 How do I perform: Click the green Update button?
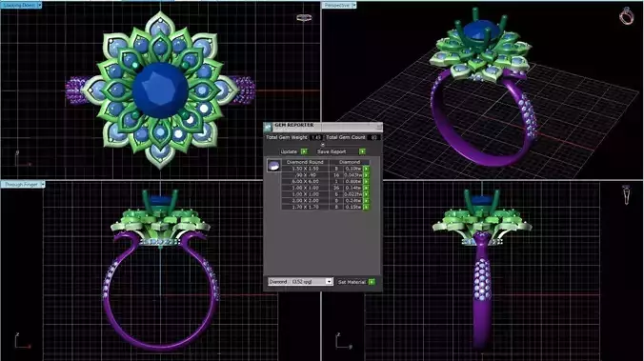coord(304,151)
